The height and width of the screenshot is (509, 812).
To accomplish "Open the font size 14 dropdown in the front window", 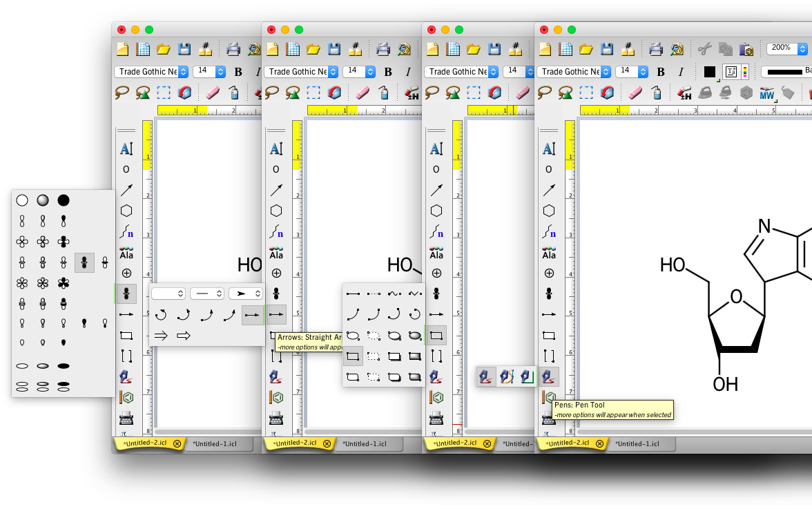I will click(x=632, y=71).
